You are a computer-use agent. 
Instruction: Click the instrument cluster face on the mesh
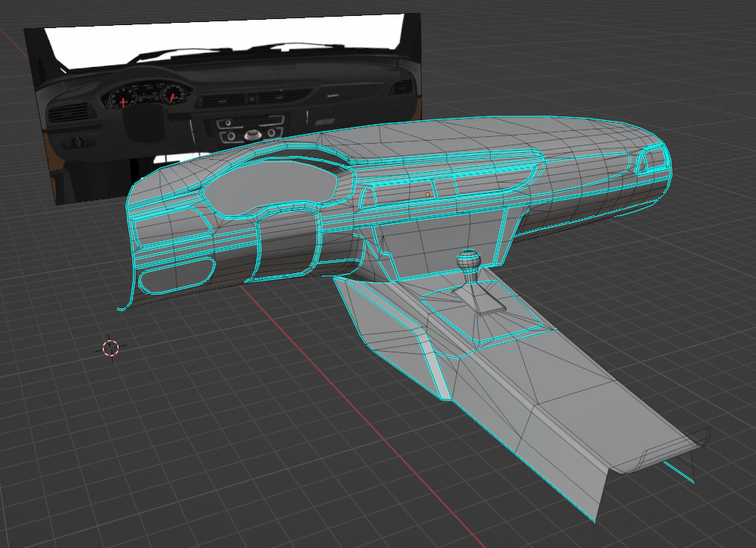(x=270, y=188)
